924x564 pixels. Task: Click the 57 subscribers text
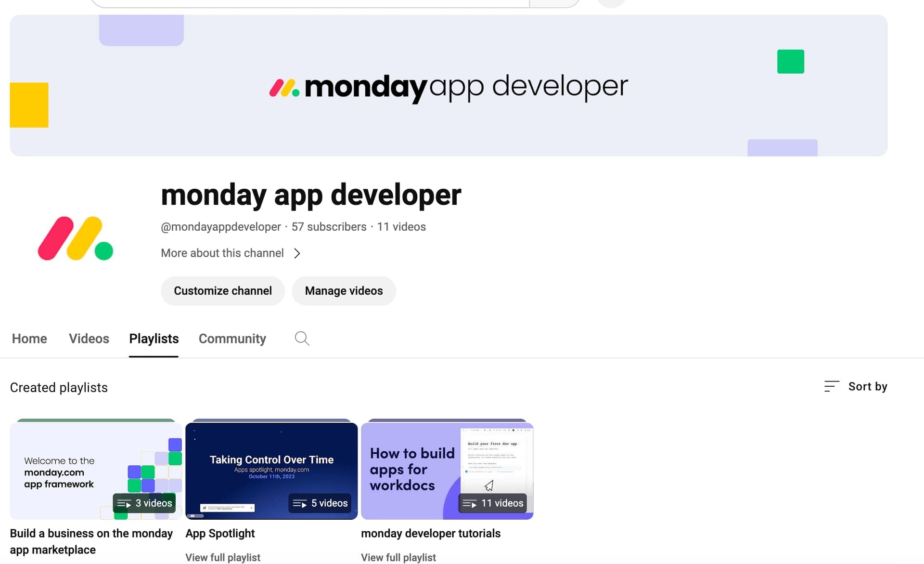point(329,227)
